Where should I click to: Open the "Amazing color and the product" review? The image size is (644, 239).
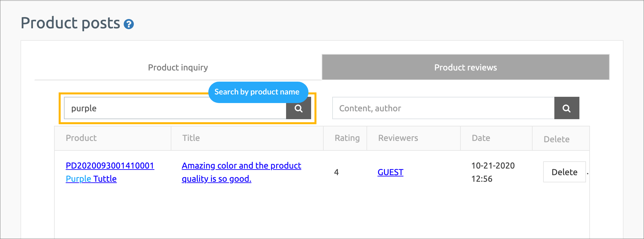(x=241, y=166)
